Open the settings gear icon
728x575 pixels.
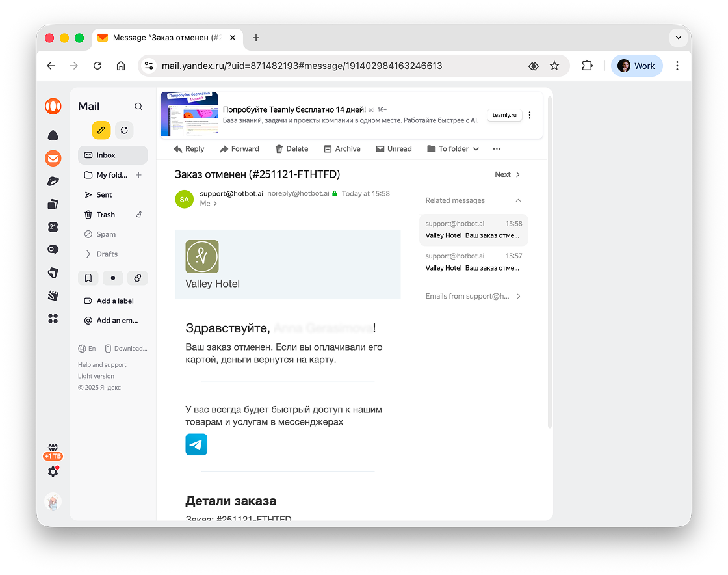coord(53,472)
